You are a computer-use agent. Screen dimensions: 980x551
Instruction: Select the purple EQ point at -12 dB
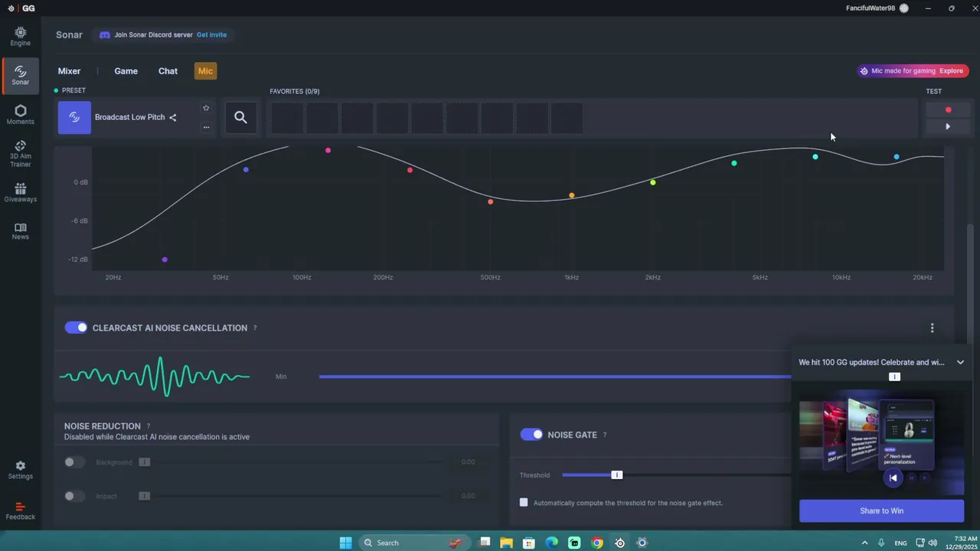coord(165,259)
